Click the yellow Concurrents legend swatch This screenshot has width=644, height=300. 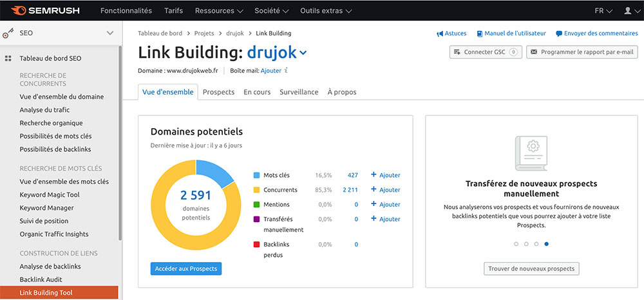point(257,190)
